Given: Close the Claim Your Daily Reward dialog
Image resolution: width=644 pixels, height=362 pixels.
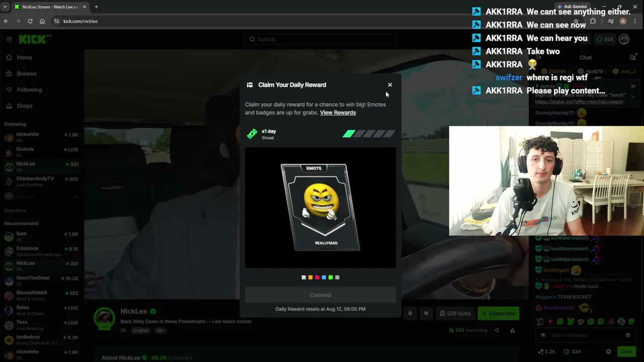Looking at the screenshot, I should click(x=390, y=85).
